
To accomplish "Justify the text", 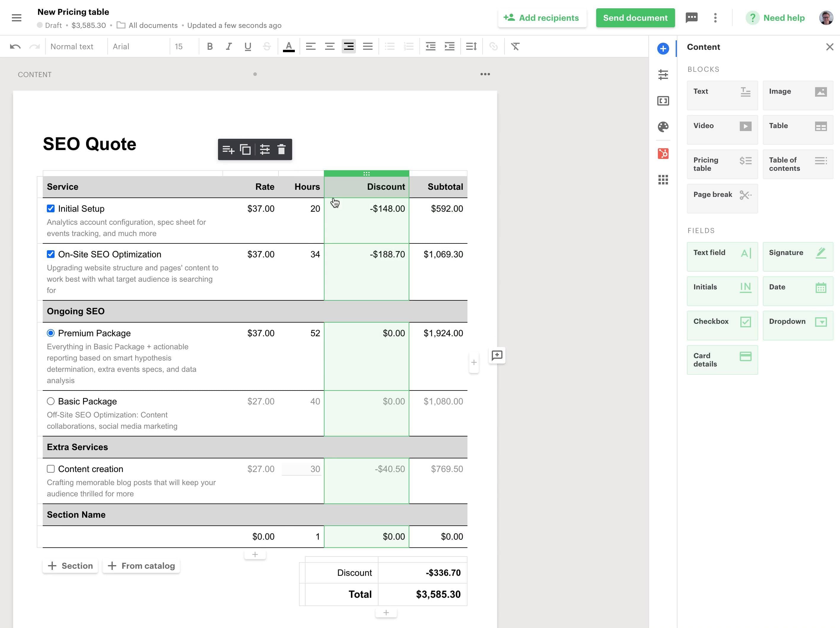I will pos(367,46).
